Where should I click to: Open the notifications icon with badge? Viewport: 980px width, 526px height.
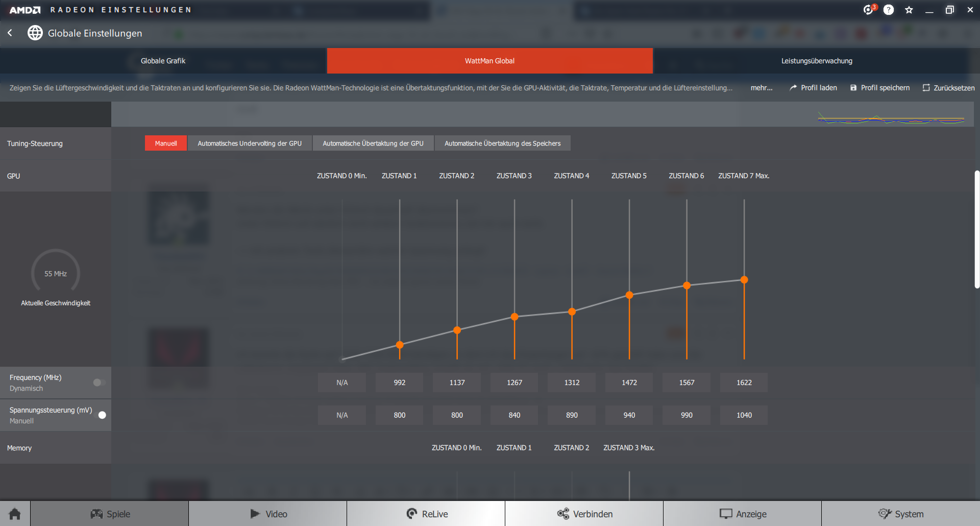pyautogui.click(x=869, y=9)
